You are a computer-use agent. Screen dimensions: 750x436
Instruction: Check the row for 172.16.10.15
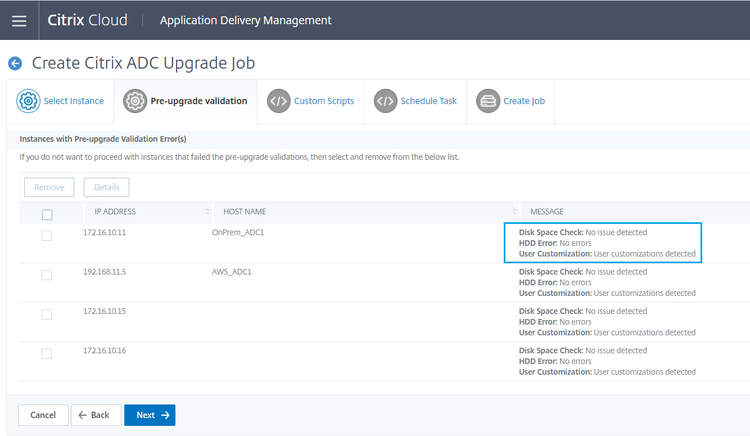[x=46, y=314]
